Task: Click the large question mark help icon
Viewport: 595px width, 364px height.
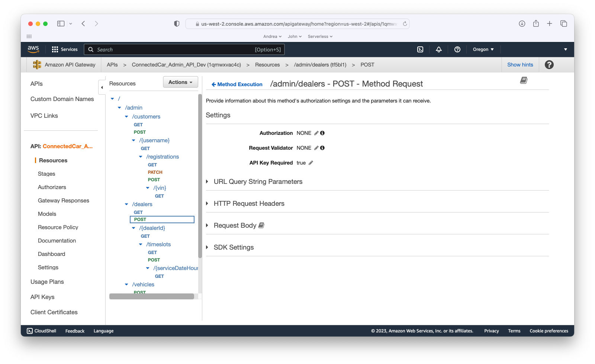Action: [549, 65]
